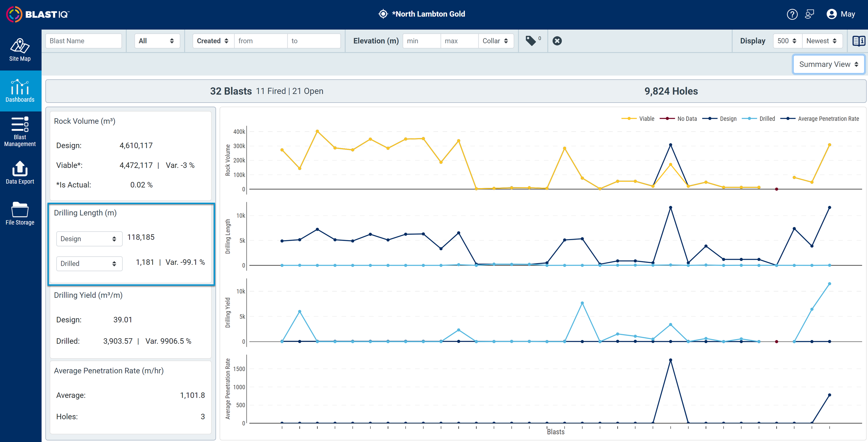Click the support chat icon beside the help icon
The height and width of the screenshot is (442, 868).
click(810, 14)
